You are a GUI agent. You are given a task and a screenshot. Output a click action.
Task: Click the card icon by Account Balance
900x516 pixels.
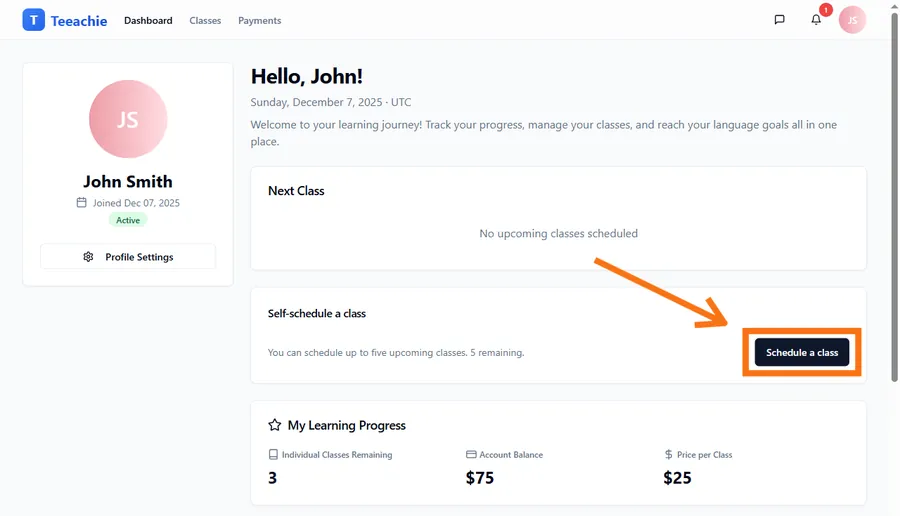tap(471, 454)
